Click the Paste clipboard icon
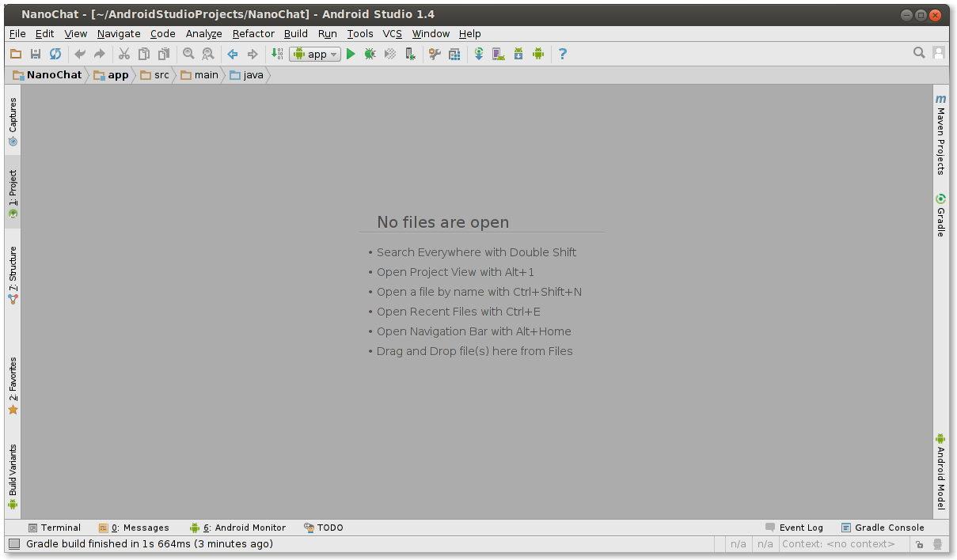Image resolution: width=957 pixels, height=560 pixels. click(x=164, y=54)
